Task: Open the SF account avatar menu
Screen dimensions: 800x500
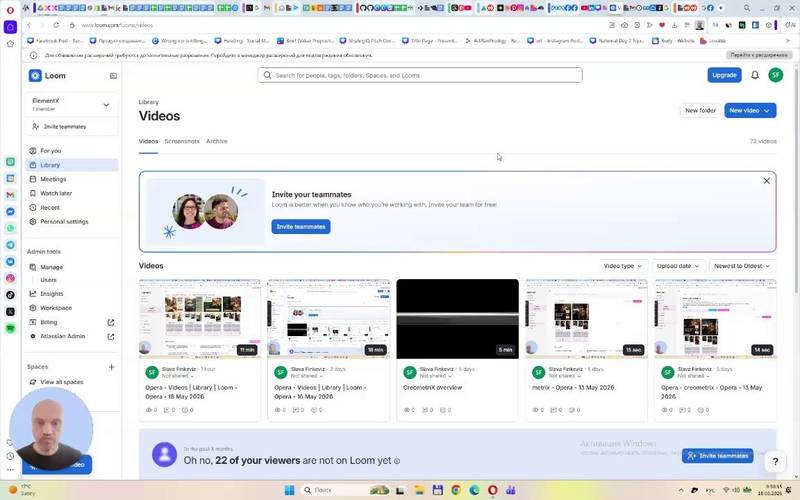Action: pos(775,75)
